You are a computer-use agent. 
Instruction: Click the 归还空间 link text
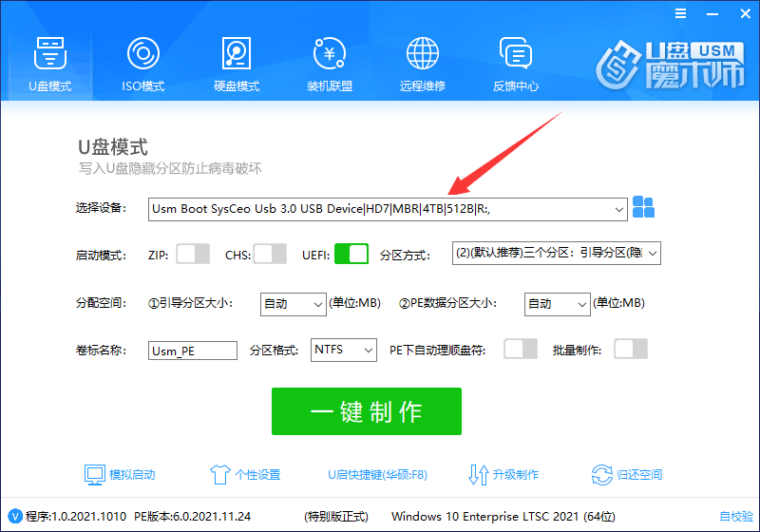click(639, 475)
